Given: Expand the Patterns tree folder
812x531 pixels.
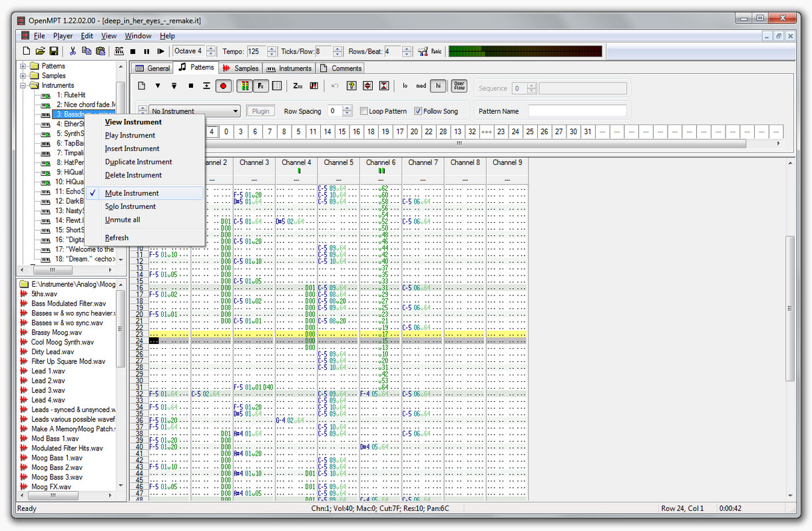Looking at the screenshot, I should [x=23, y=66].
